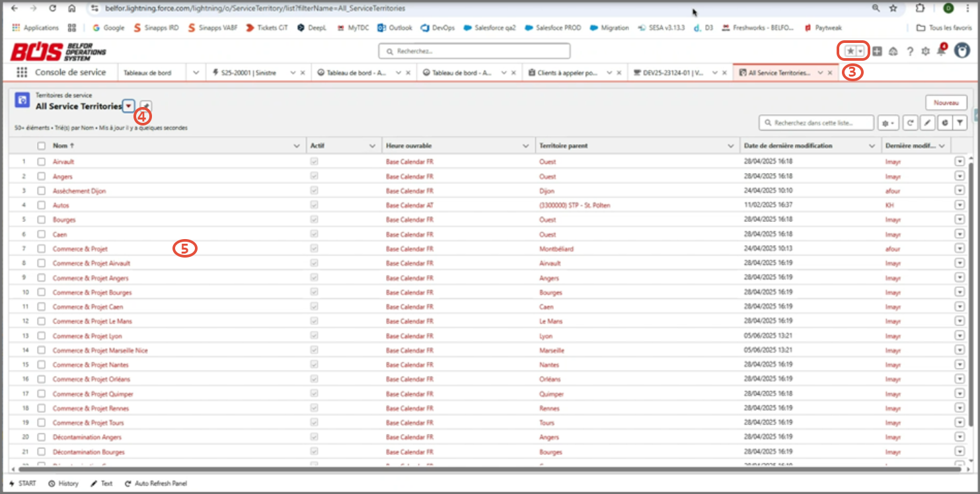Open the App Launcher grid icon
Screen dimensions: 980x494
[x=22, y=73]
